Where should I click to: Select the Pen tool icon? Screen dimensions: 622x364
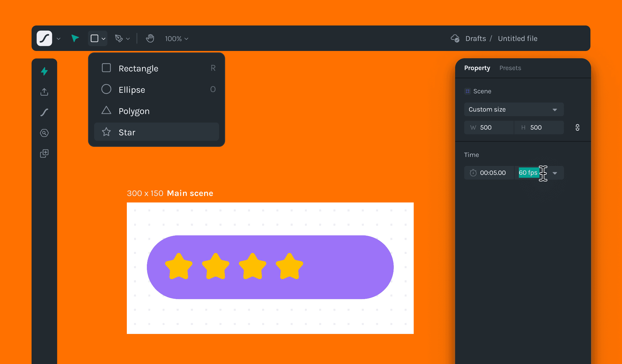(119, 39)
